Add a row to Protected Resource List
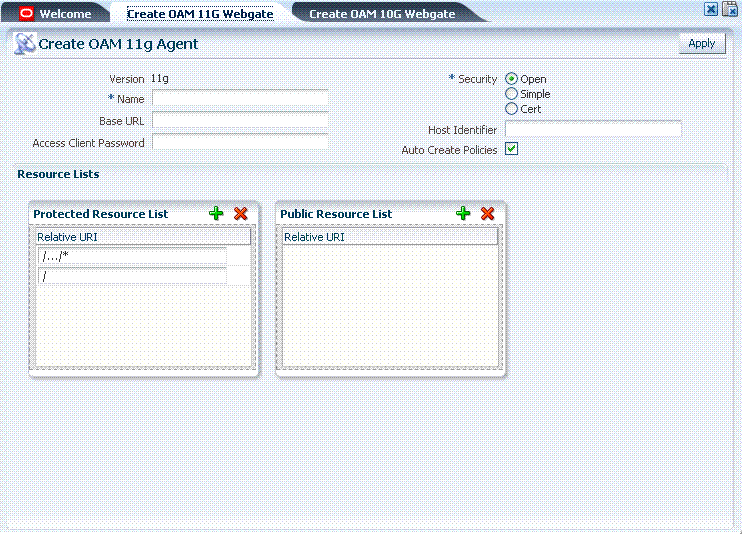The width and height of the screenshot is (742, 538). tap(216, 213)
